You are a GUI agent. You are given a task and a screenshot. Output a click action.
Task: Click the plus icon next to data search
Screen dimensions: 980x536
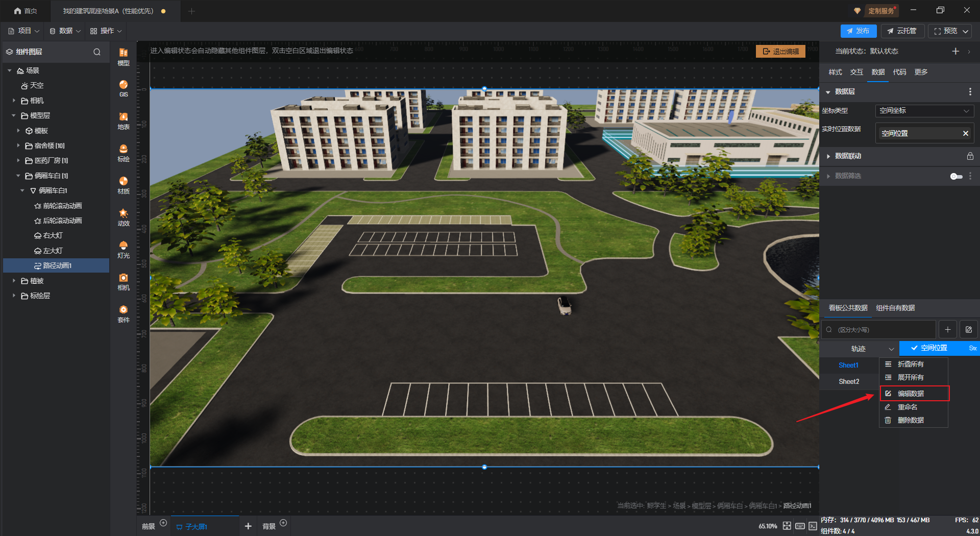[x=948, y=330]
